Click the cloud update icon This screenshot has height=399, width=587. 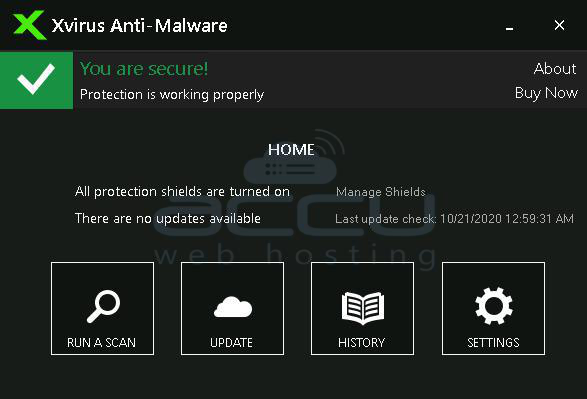pyautogui.click(x=233, y=307)
